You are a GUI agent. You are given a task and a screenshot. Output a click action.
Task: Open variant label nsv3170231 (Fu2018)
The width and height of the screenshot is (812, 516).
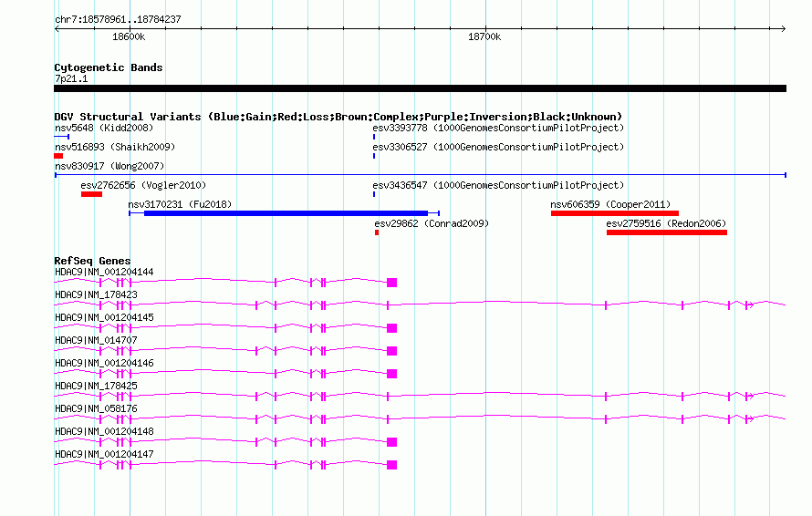[x=180, y=204]
